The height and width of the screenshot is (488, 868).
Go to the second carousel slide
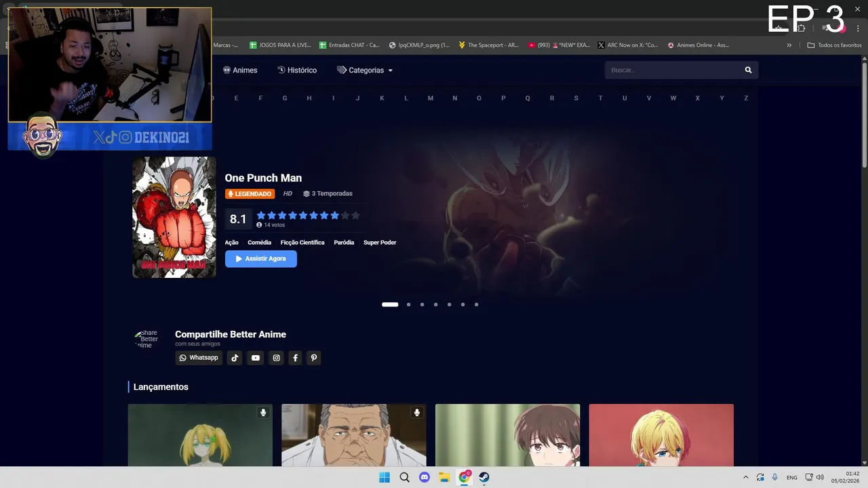408,304
